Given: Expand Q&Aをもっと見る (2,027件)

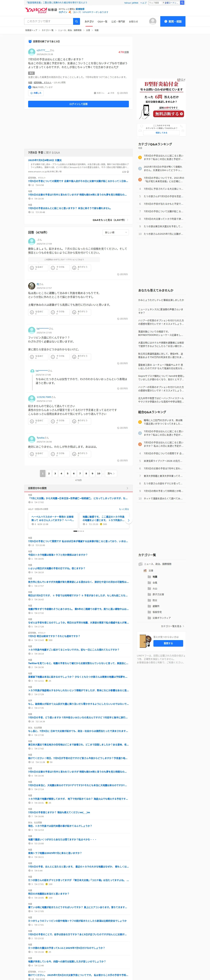Looking at the screenshot, I should [x=111, y=220].
